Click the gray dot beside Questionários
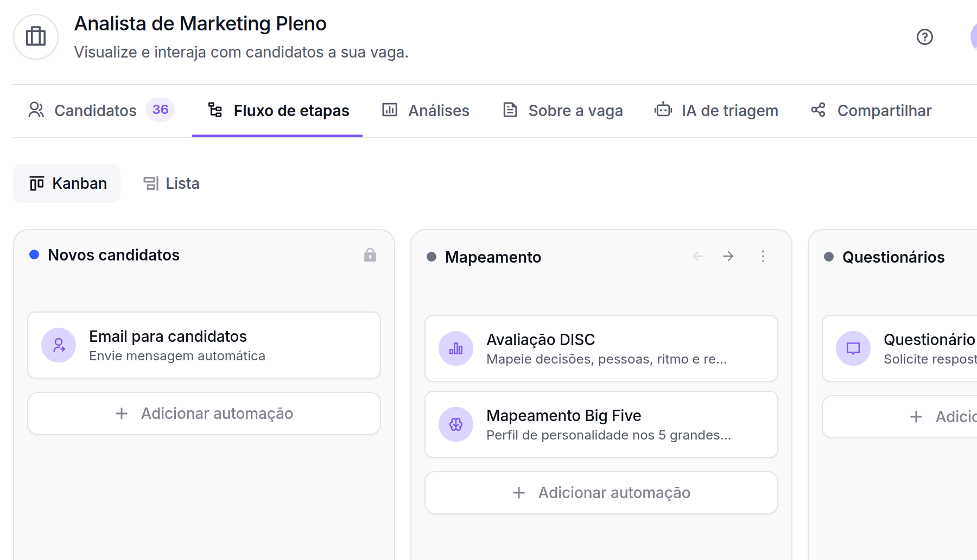The width and height of the screenshot is (977, 560). [829, 257]
